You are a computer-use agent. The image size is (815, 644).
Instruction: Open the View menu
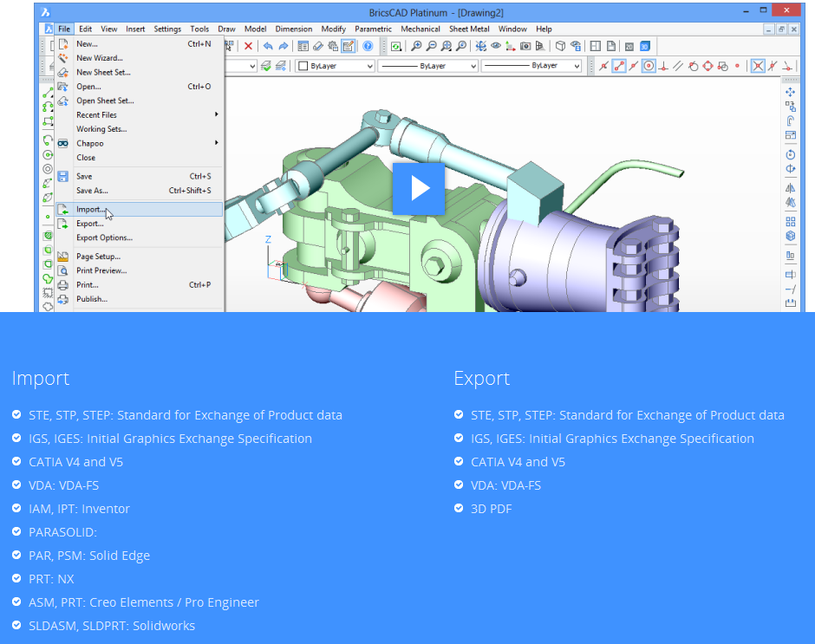point(109,29)
